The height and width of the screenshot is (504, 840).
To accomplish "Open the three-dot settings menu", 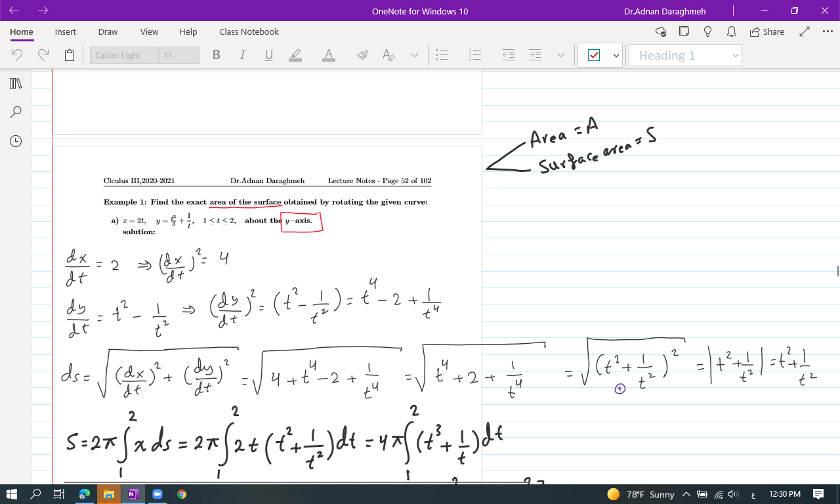I will [827, 31].
